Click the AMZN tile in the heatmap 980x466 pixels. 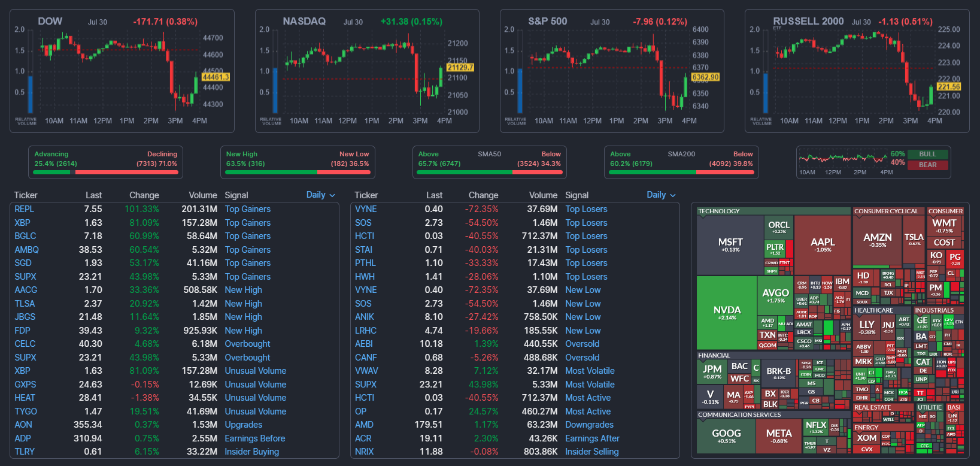point(878,240)
